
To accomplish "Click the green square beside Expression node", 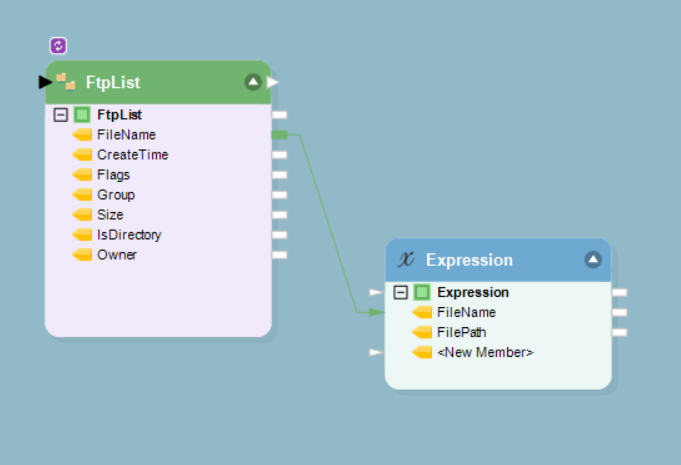I will pyautogui.click(x=422, y=292).
